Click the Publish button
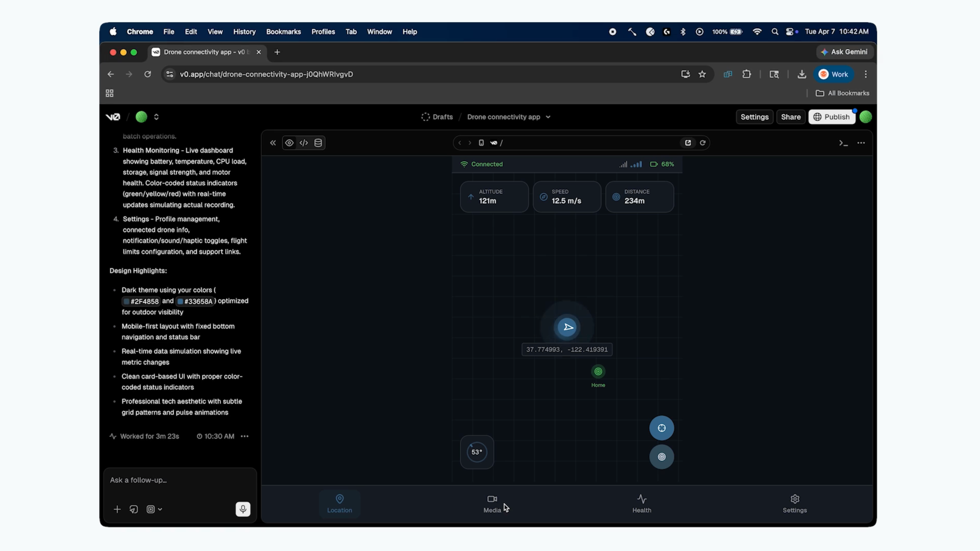Screen dimensions: 980x551 pyautogui.click(x=831, y=117)
